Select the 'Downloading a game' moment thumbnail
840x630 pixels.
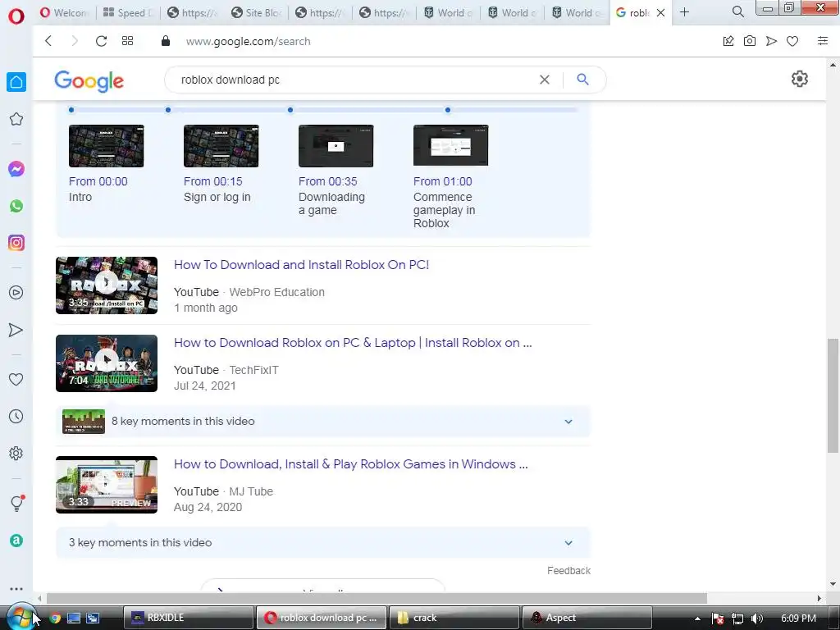(x=336, y=146)
